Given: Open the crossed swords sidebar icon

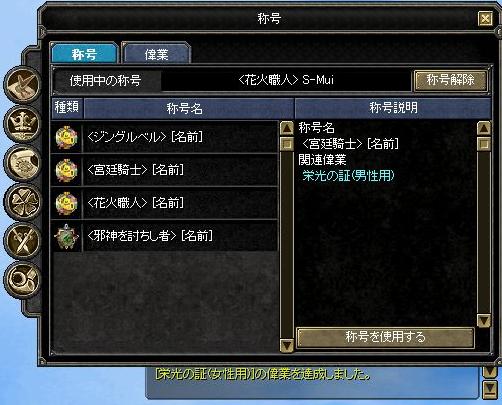Looking at the screenshot, I should pos(23,241).
